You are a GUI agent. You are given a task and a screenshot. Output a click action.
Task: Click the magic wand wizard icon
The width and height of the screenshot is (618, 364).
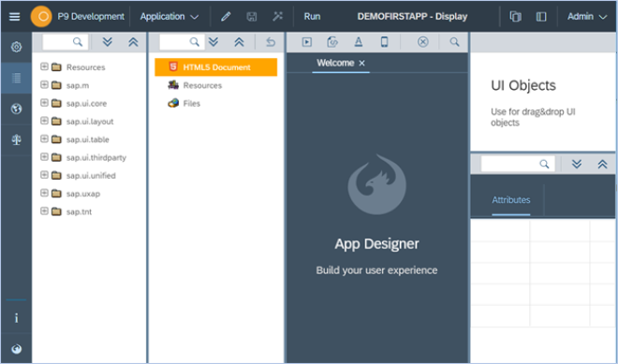[277, 17]
